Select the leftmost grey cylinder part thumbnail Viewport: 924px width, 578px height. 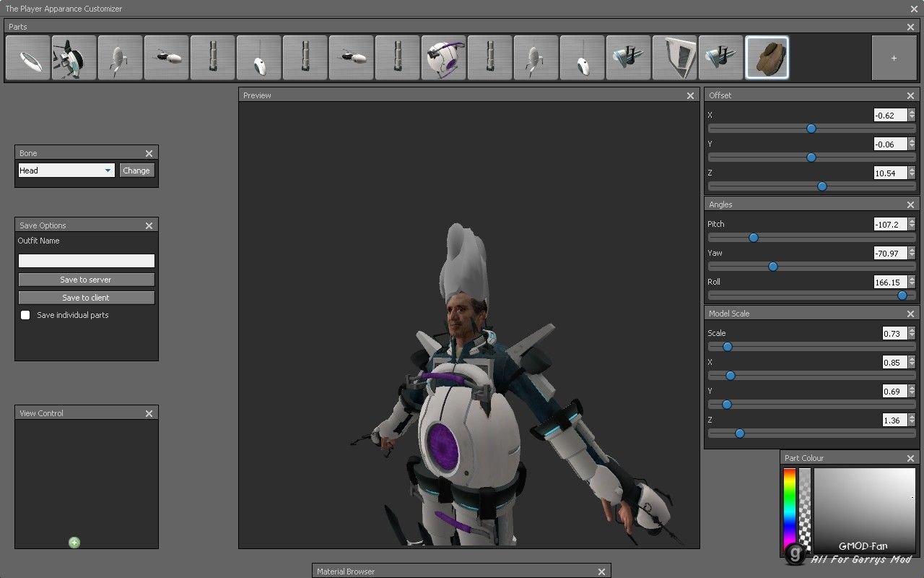212,58
